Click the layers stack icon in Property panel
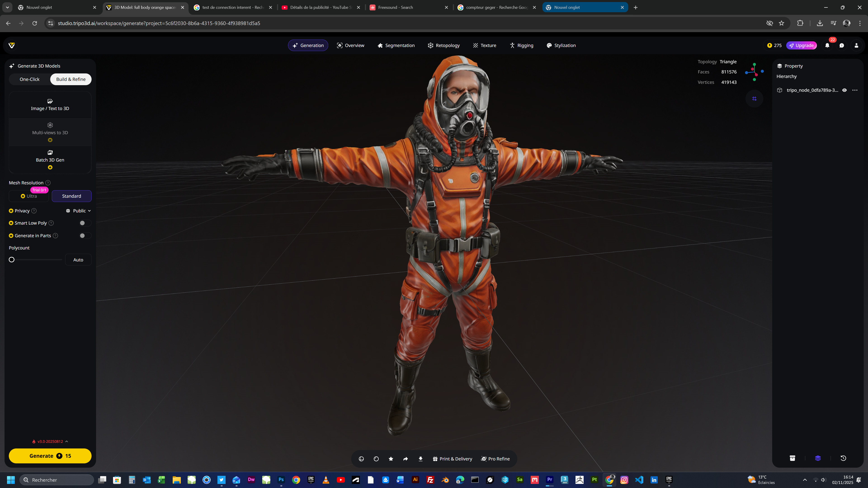This screenshot has width=868, height=488. click(x=818, y=458)
